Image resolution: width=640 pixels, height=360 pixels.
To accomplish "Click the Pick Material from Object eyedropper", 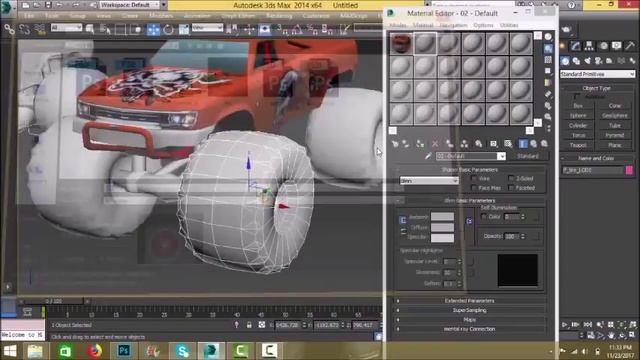I will [428, 156].
